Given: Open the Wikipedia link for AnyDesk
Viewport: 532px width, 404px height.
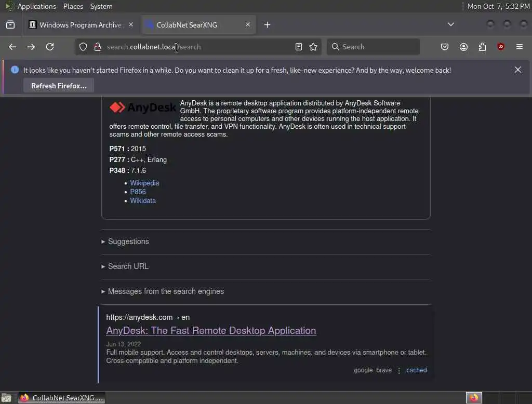Looking at the screenshot, I should (144, 183).
